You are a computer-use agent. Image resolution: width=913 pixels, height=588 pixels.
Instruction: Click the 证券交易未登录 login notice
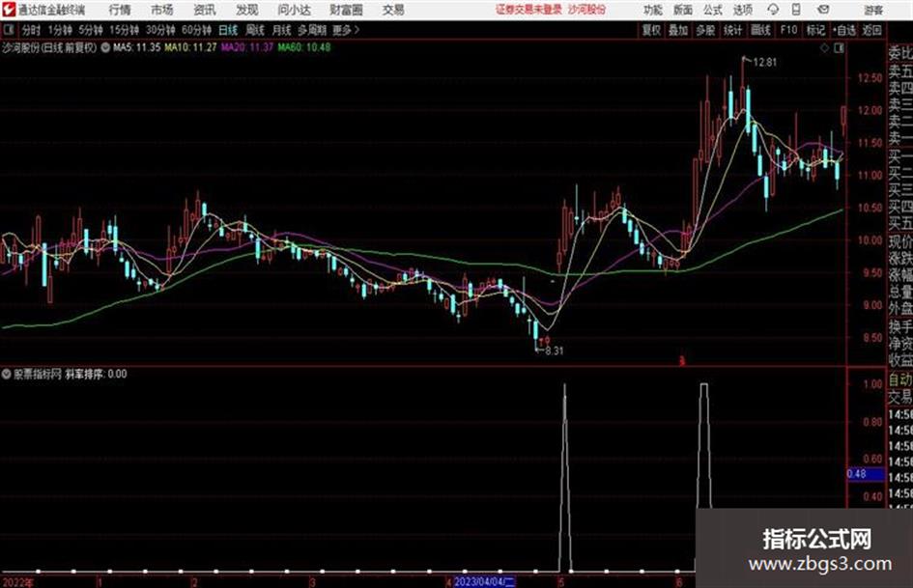pos(528,10)
